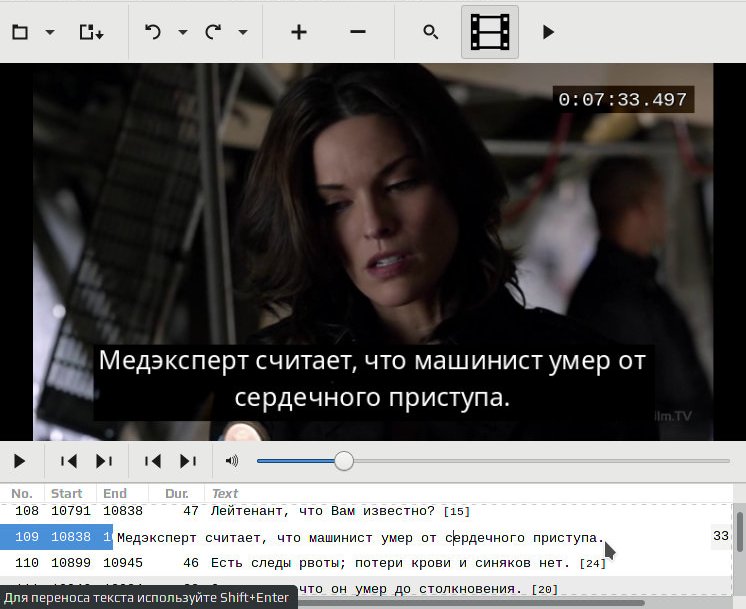Viewport: 746px width, 609px height.
Task: Click end value 10945 in row 110
Action: 123,563
